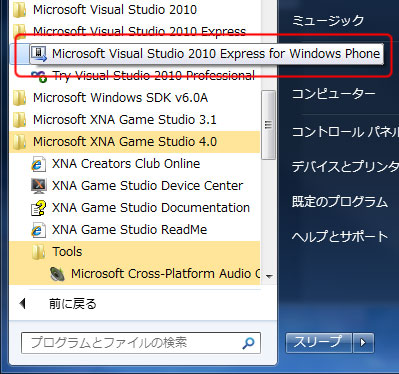Launch Microsoft Cross-Platform Audio entry text
This screenshot has height=374, width=399.
click(x=166, y=274)
